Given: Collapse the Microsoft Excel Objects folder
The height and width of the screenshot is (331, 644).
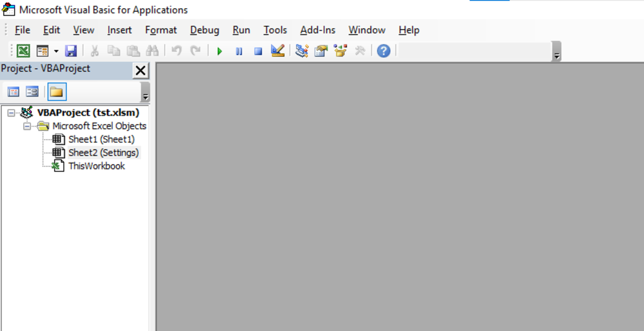Looking at the screenshot, I should 27,127.
